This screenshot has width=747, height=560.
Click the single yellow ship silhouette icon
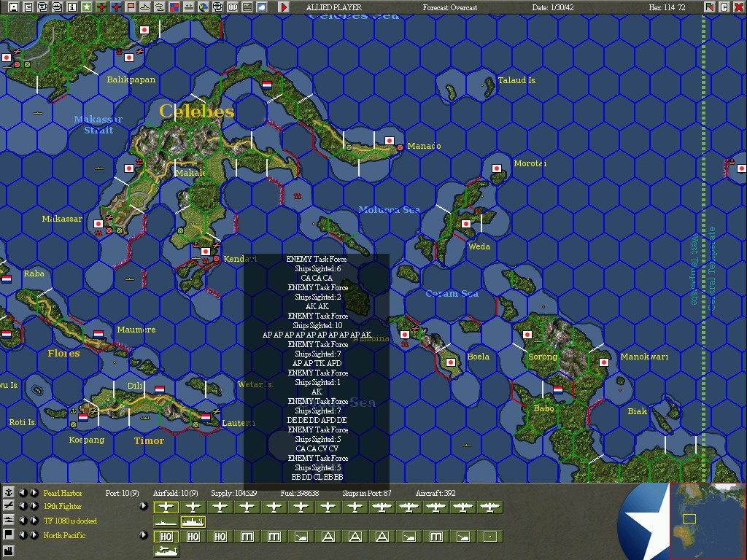pyautogui.click(x=145, y=7)
